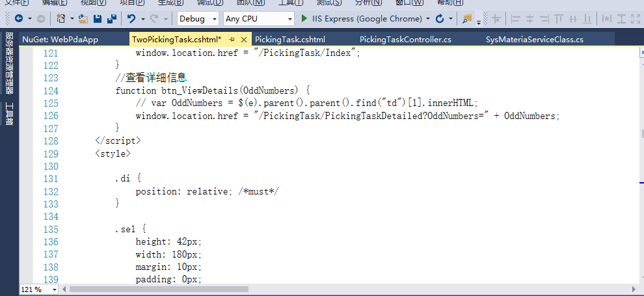Expand the Refresh options dropdown arrow

pyautogui.click(x=451, y=19)
